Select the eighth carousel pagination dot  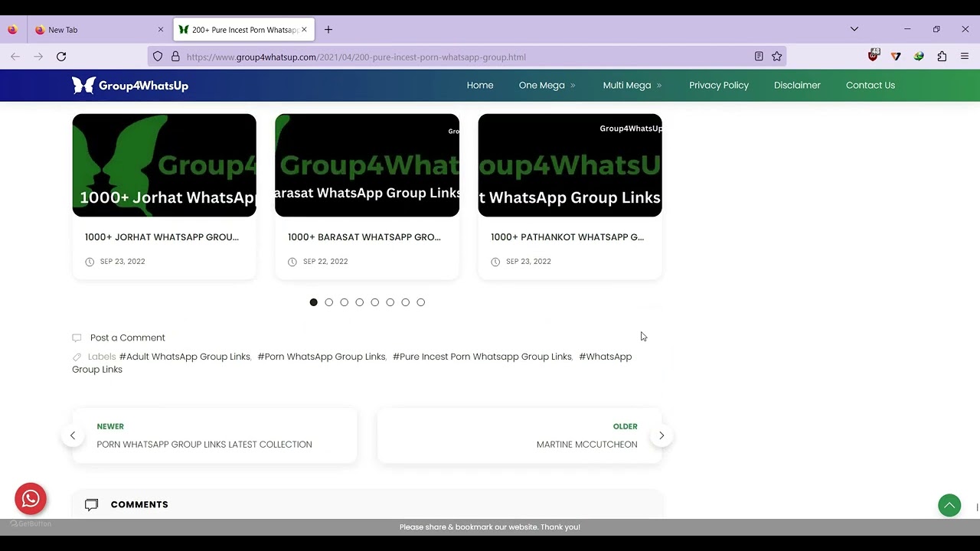[420, 302]
